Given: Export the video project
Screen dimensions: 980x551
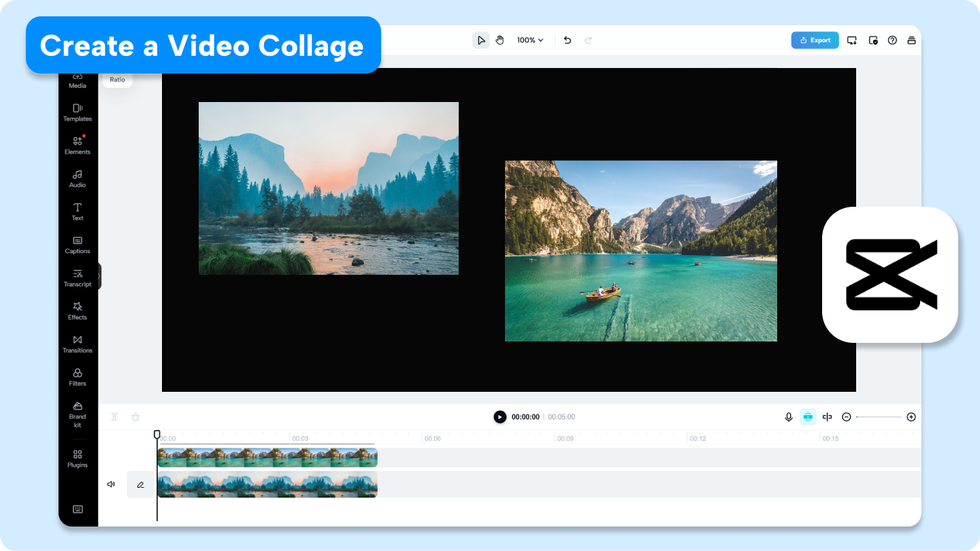Looking at the screenshot, I should tap(815, 39).
